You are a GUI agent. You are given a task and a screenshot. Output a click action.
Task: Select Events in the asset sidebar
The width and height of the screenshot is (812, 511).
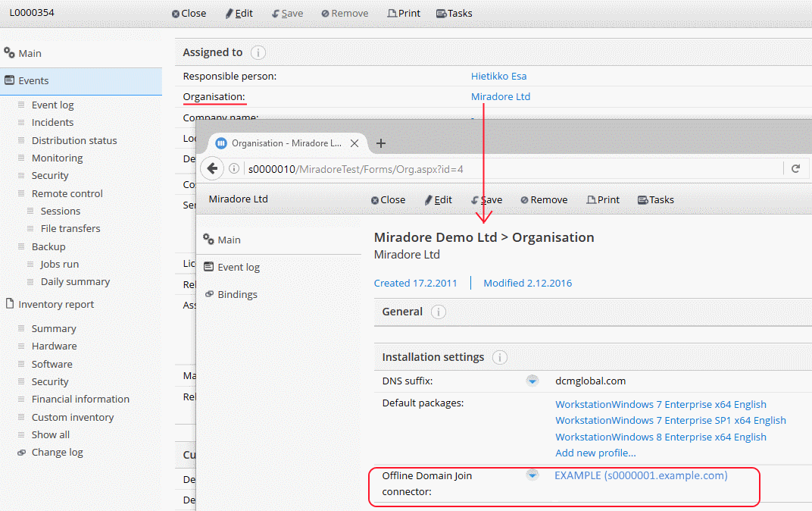tap(81, 81)
